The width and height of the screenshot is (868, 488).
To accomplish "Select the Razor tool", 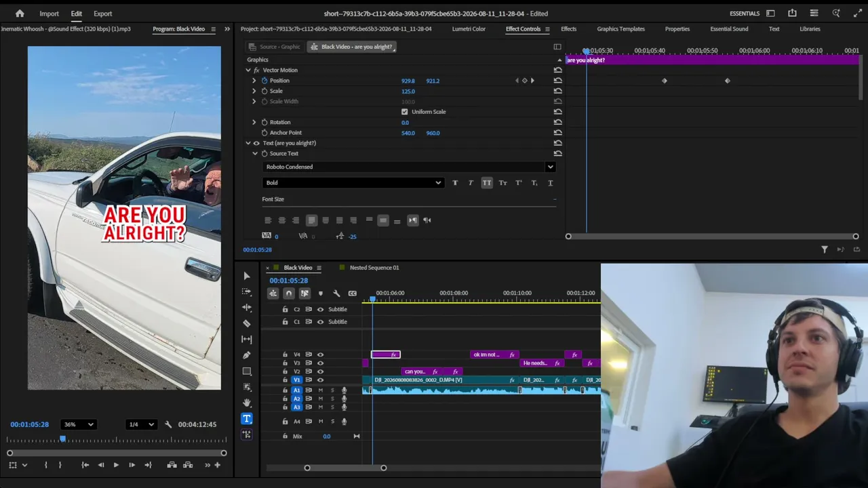I will 247,323.
